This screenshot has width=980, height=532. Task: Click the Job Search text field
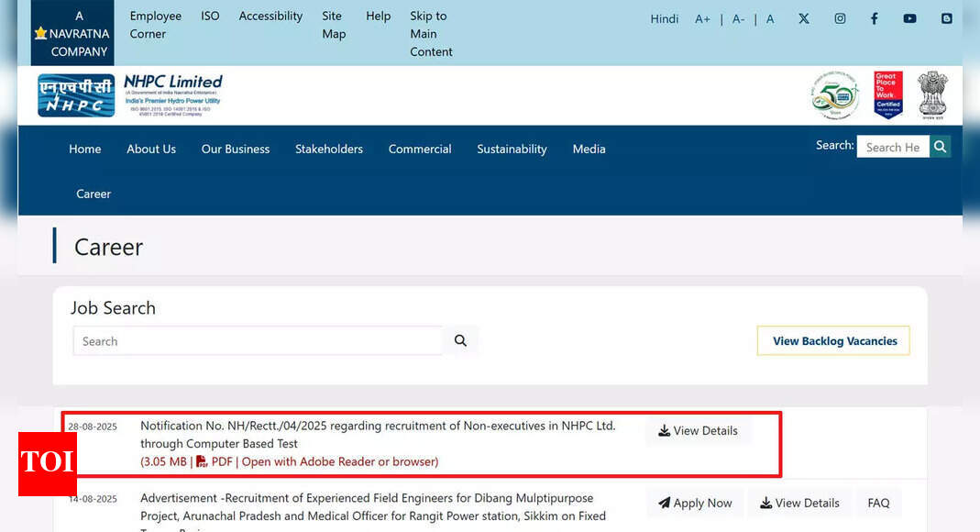(x=257, y=341)
